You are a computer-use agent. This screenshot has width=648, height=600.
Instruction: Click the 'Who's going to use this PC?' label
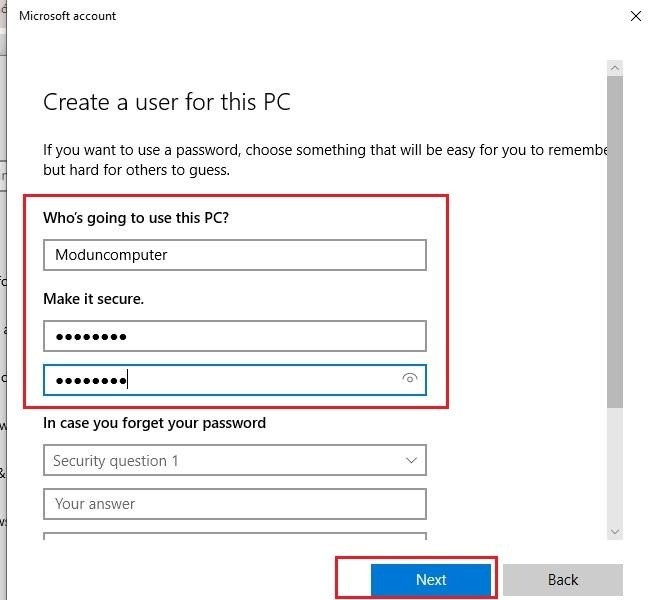[136, 218]
